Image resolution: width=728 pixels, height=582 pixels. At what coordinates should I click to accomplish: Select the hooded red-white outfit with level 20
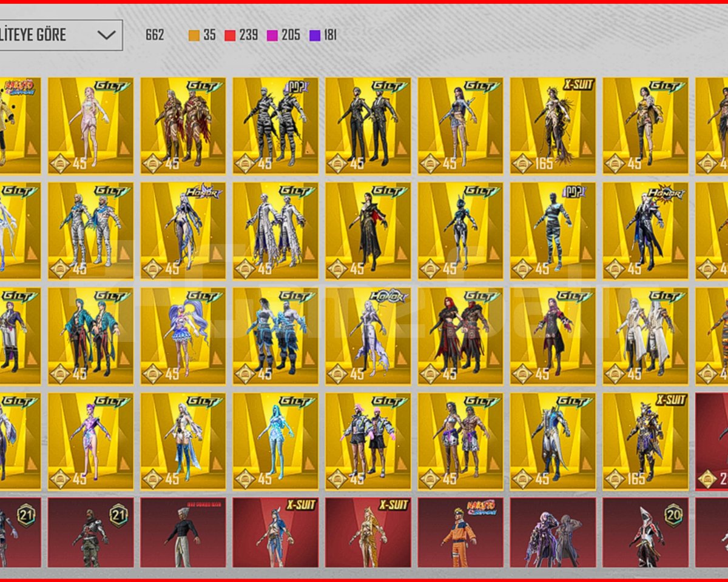tap(645, 533)
